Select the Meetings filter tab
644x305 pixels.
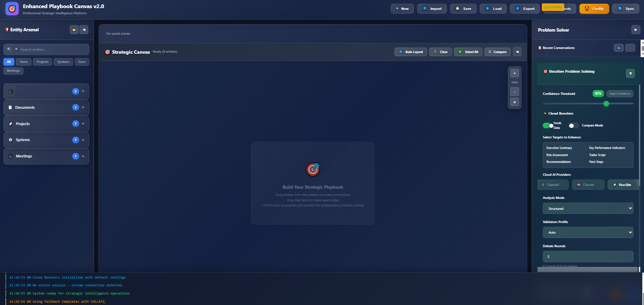[13, 71]
